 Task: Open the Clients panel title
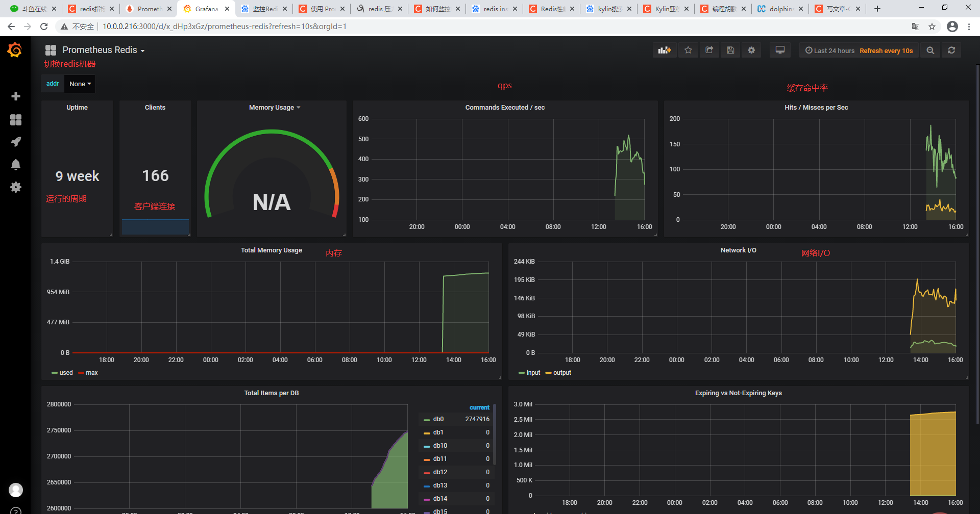click(x=155, y=108)
